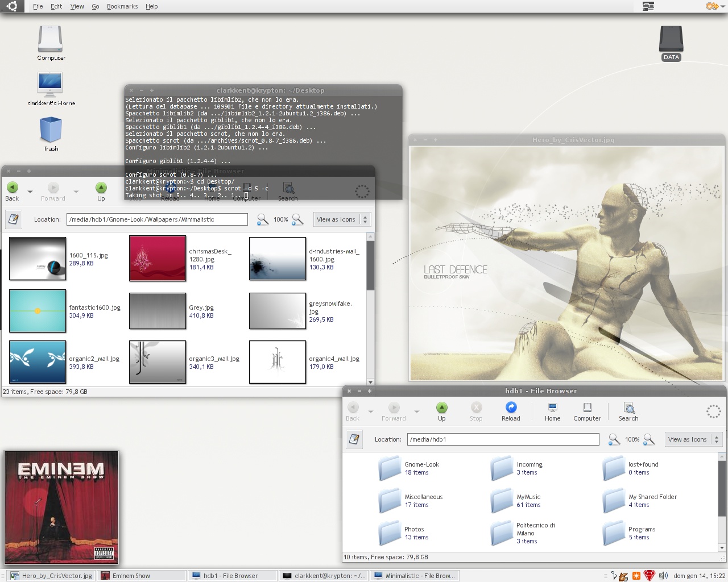Screen dimensions: 728x582
Task: Select the 1600_115.jpg thumbnail
Action: tap(38, 259)
